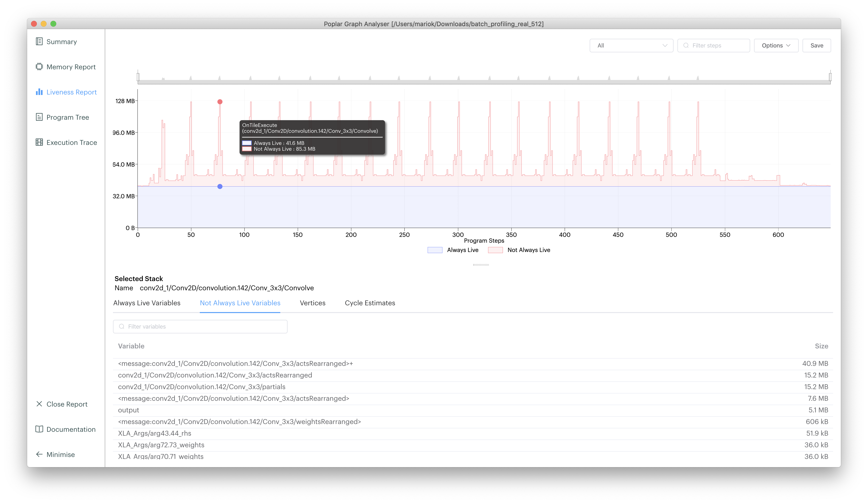The width and height of the screenshot is (868, 503).
Task: Click the search icon in Filter steps
Action: [x=686, y=46]
